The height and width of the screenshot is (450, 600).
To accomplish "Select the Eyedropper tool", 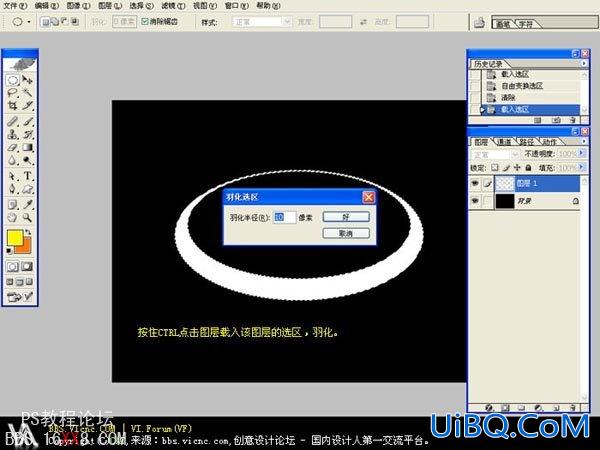I will tap(27, 204).
